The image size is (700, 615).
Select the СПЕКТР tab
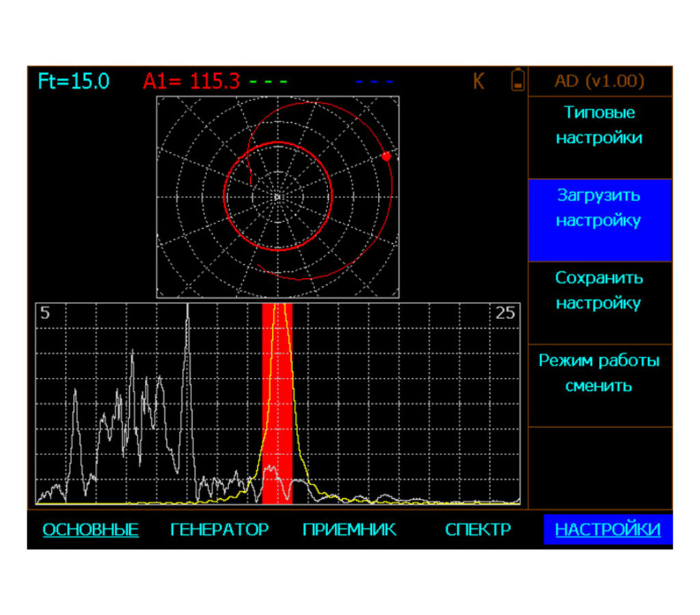(x=478, y=530)
